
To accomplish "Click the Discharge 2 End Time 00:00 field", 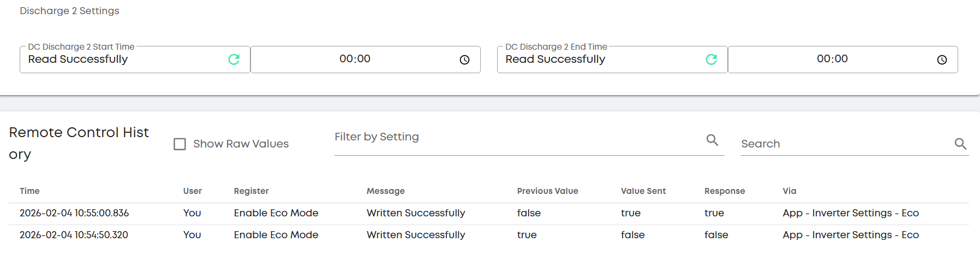I will [832, 59].
